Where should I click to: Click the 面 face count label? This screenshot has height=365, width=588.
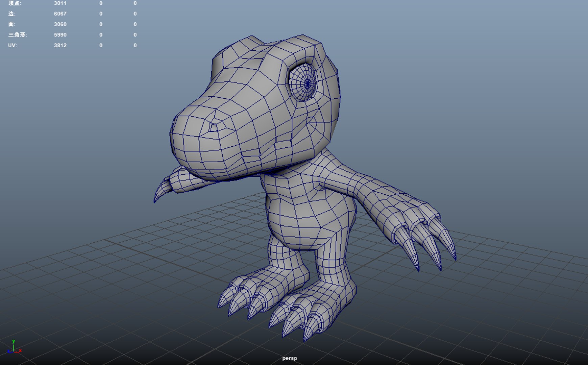[12, 24]
